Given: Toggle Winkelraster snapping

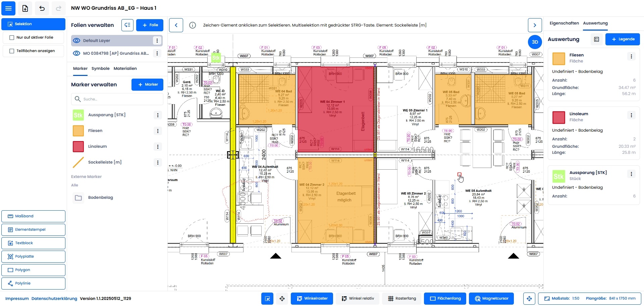Looking at the screenshot, I should coord(312,299).
